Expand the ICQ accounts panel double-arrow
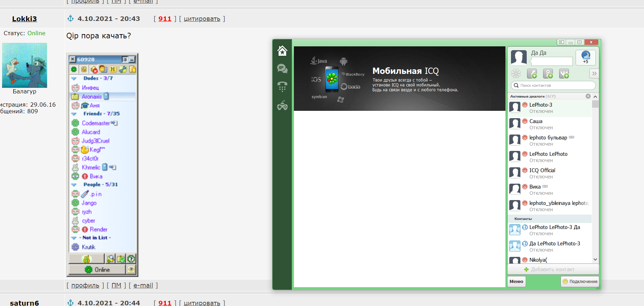Image resolution: width=644 pixels, height=306 pixels. click(x=594, y=74)
